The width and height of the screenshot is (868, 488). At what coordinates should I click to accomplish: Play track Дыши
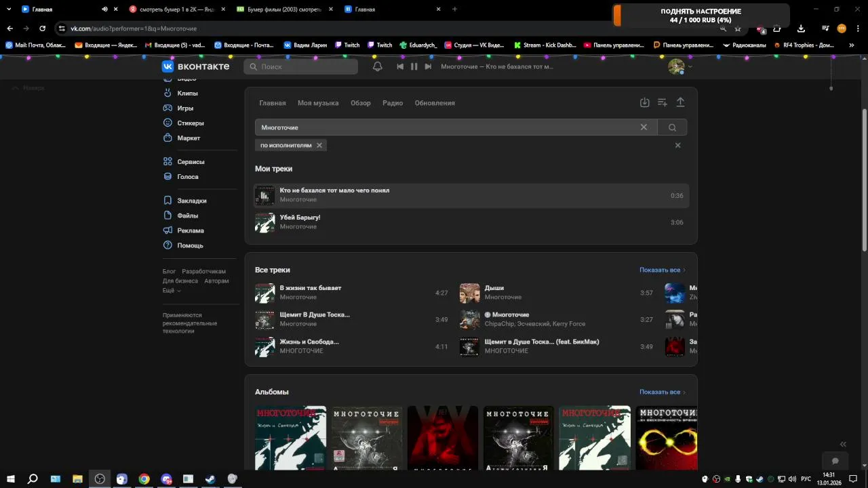click(556, 293)
